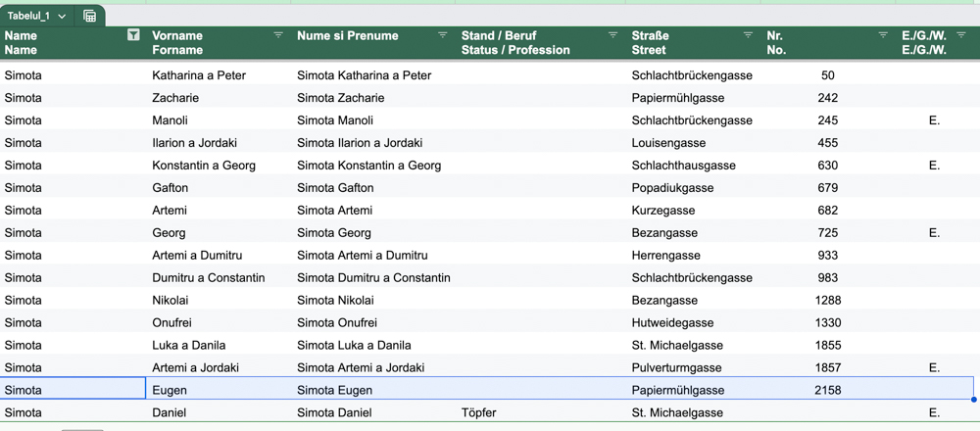Select the Simota Daniel full-name cell

tap(375, 413)
